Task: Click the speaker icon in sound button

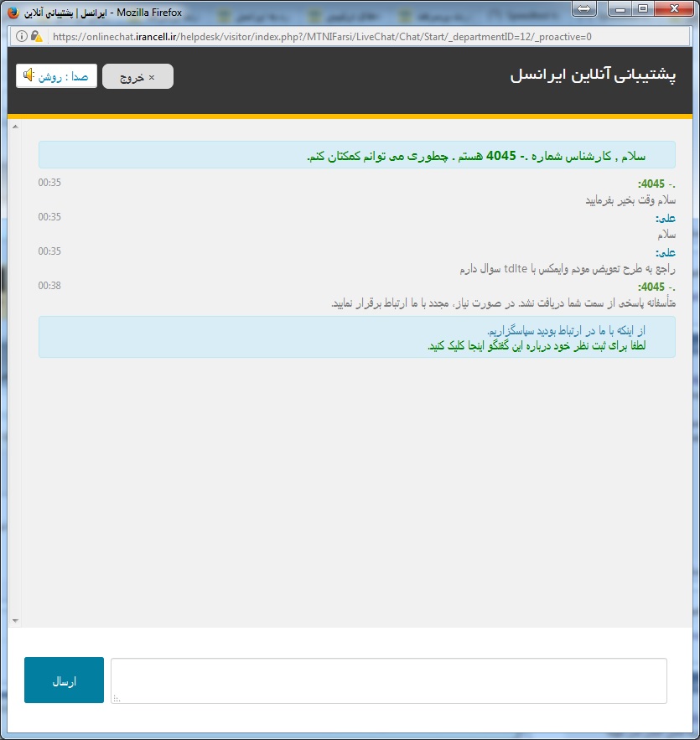Action: 29,75
